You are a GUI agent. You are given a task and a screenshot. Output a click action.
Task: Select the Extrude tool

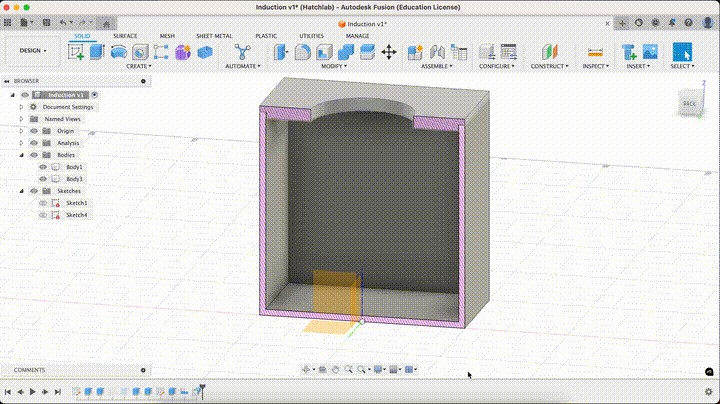97,52
